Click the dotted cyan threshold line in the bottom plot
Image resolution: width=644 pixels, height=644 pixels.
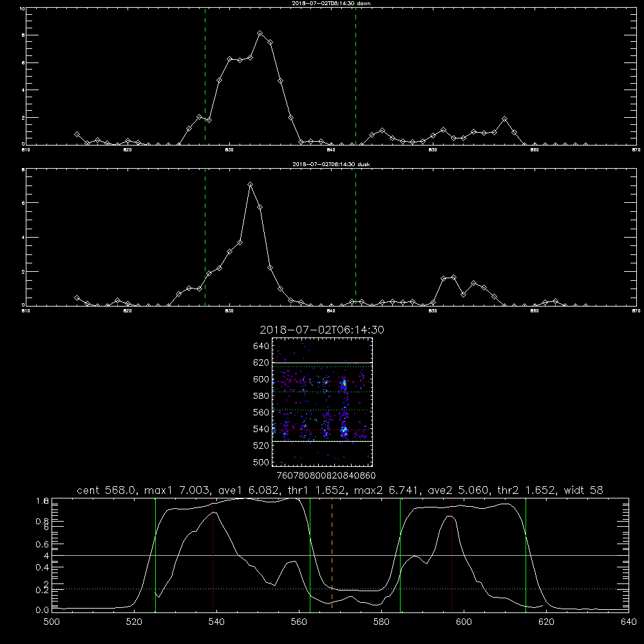(340, 589)
